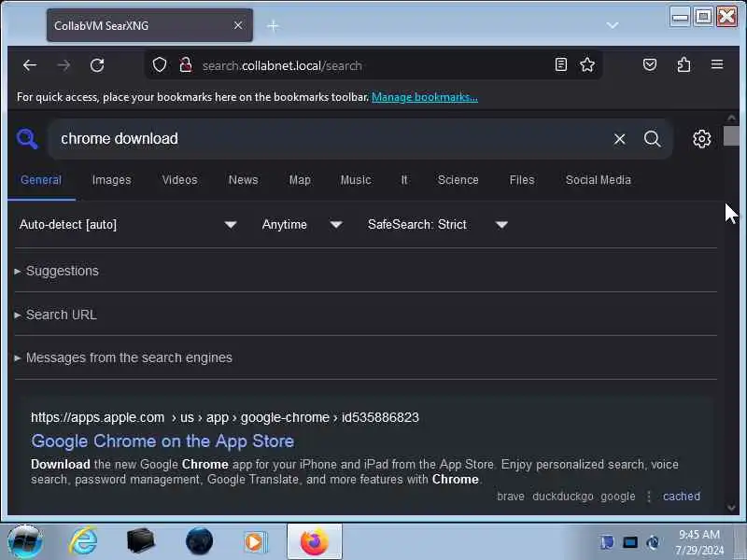The image size is (747, 560).
Task: Clear the search query text
Action: point(619,139)
